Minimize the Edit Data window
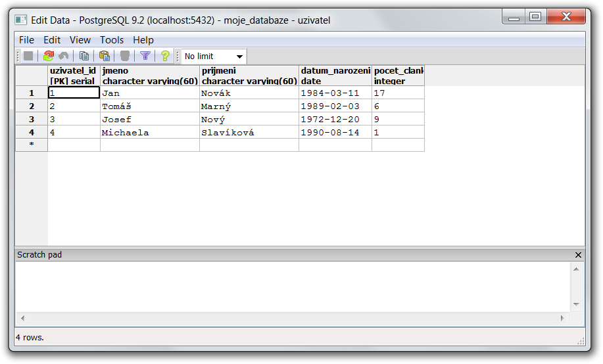 (x=514, y=17)
